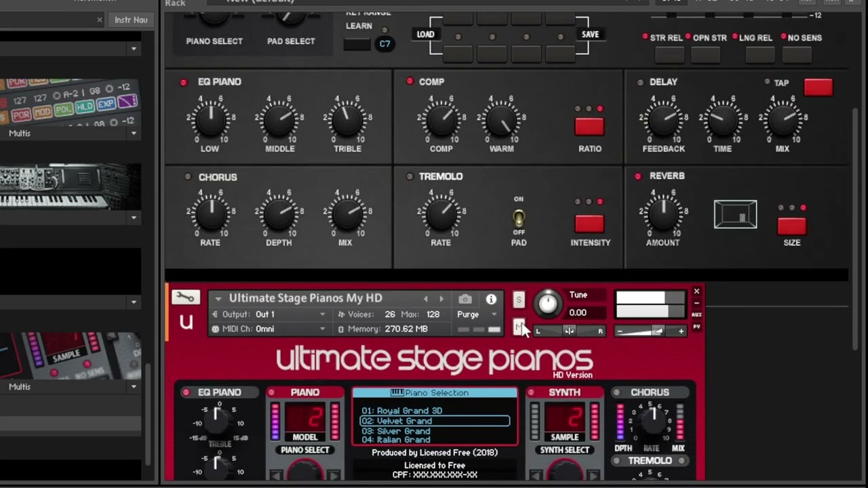Toggle the upper panel EQ PIANO power LED
Screen dimensions: 868x488
click(x=184, y=82)
